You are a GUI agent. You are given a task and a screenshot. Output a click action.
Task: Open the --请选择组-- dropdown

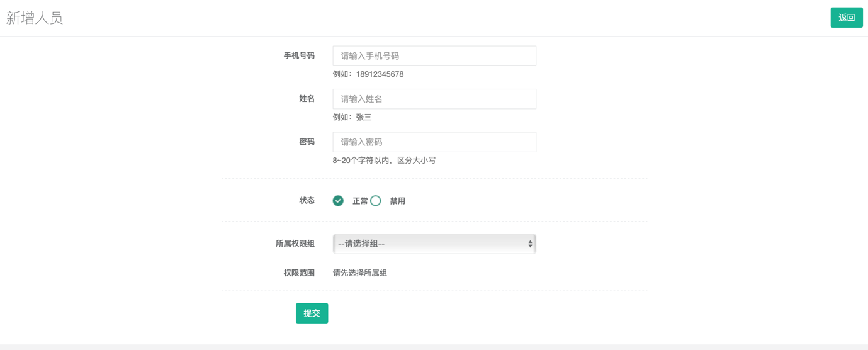434,244
